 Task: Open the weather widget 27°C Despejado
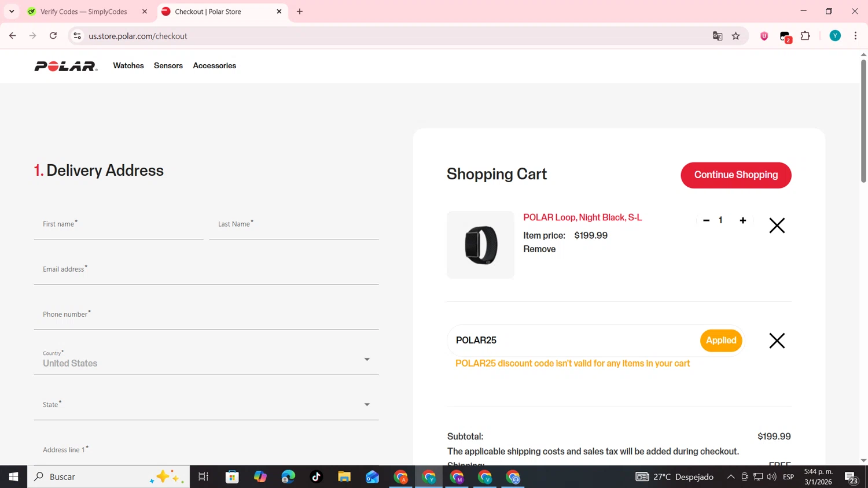tap(675, 477)
